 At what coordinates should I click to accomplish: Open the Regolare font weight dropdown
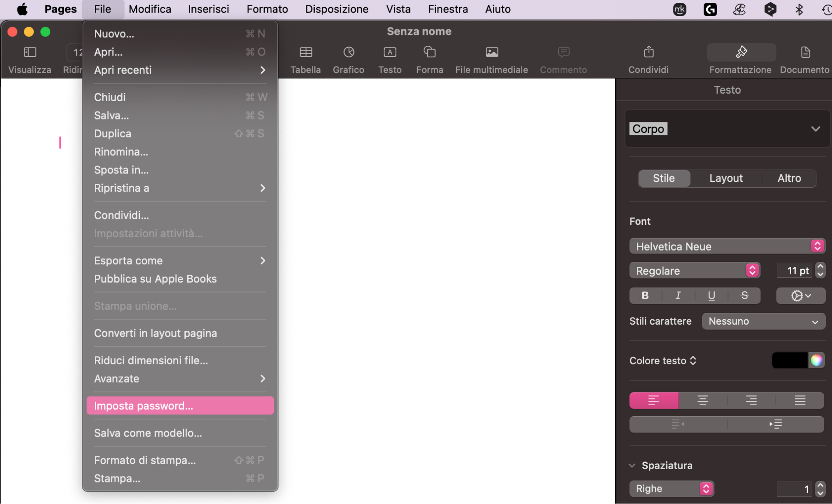(x=695, y=271)
